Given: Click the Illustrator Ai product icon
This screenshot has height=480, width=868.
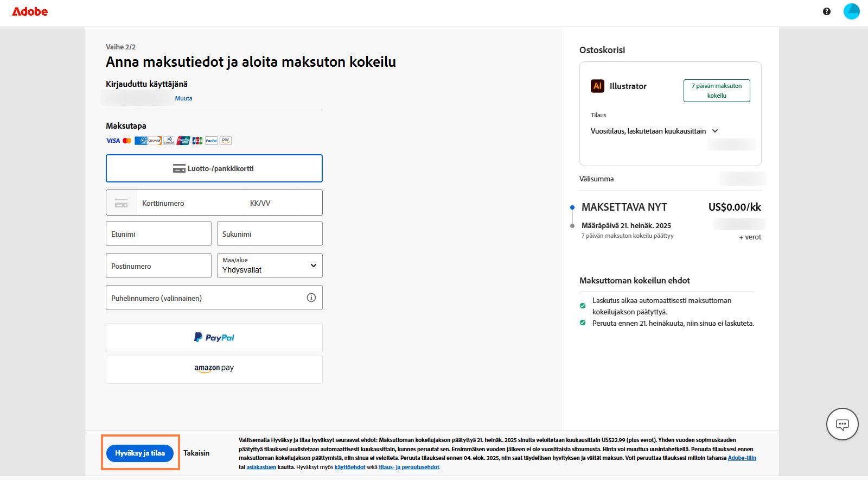Looking at the screenshot, I should pos(597,86).
